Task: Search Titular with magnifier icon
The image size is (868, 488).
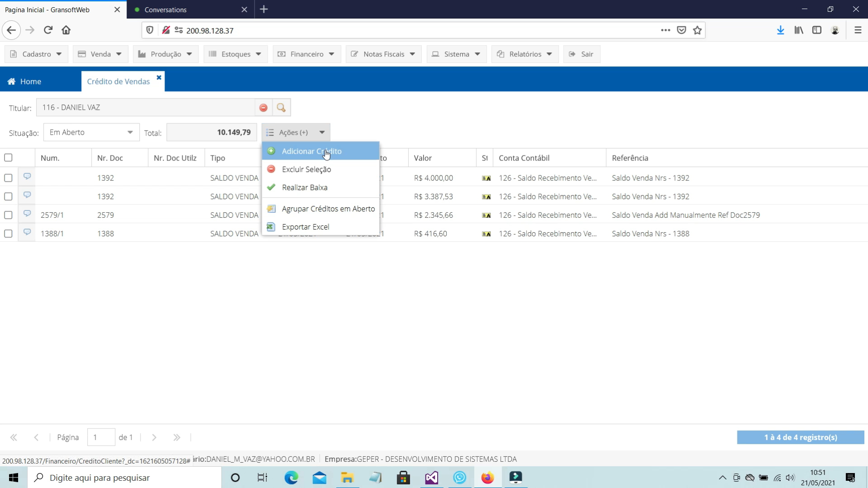Action: pos(281,108)
